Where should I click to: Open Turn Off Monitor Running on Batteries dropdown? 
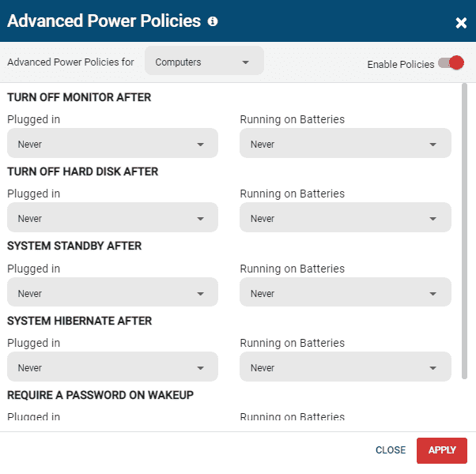[345, 145]
